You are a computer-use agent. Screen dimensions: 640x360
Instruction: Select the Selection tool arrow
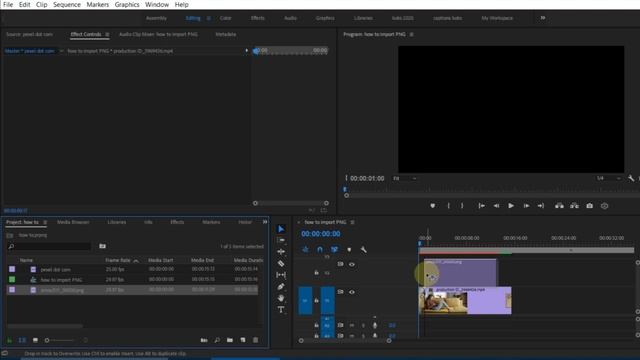click(281, 229)
